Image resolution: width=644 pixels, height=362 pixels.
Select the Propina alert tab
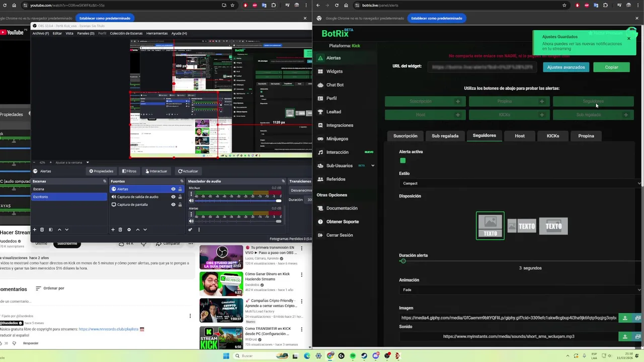586,136
